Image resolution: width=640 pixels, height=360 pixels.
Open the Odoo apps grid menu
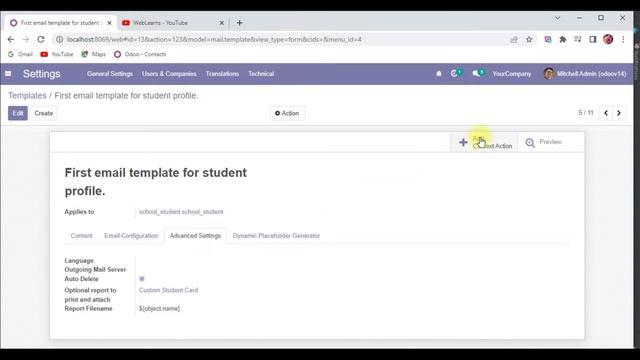[8, 74]
